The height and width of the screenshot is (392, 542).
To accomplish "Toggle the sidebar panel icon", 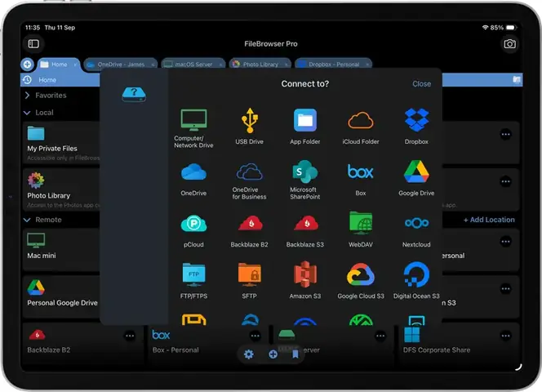I will (33, 43).
